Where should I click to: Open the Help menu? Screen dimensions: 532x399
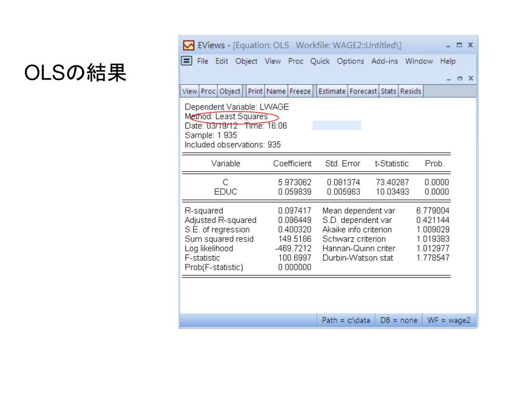[x=448, y=61]
